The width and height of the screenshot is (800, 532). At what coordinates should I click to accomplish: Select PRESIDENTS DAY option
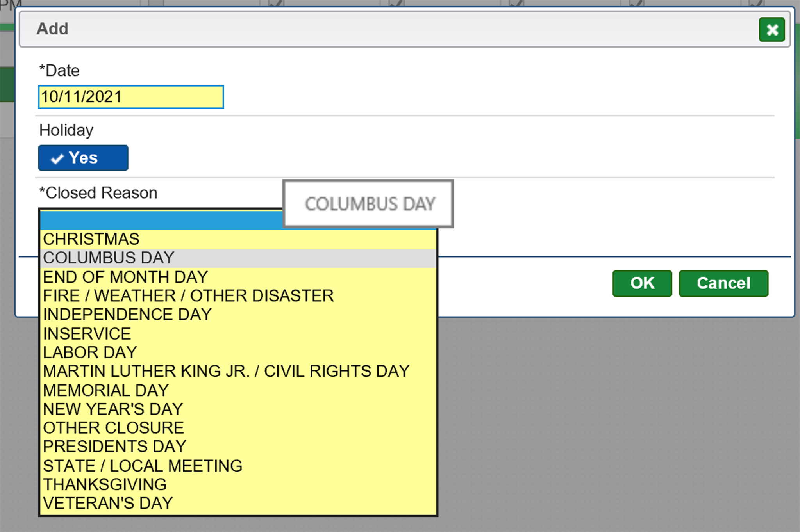(x=115, y=447)
